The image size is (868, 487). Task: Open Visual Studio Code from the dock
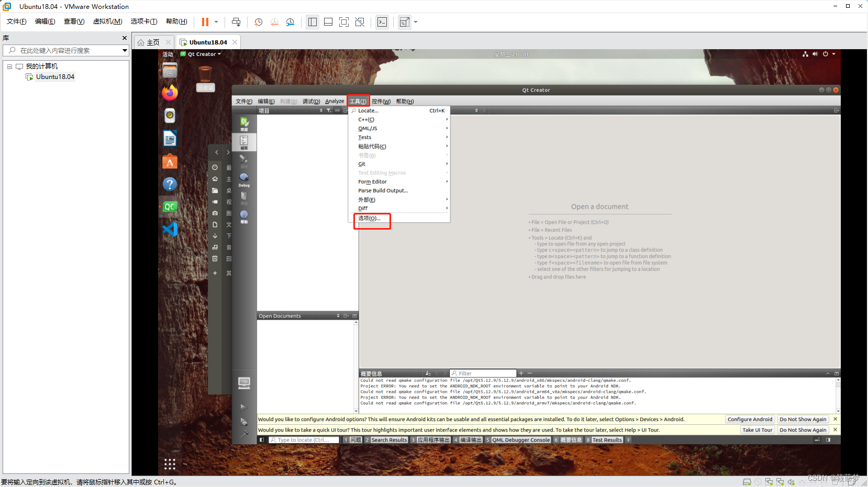[169, 229]
